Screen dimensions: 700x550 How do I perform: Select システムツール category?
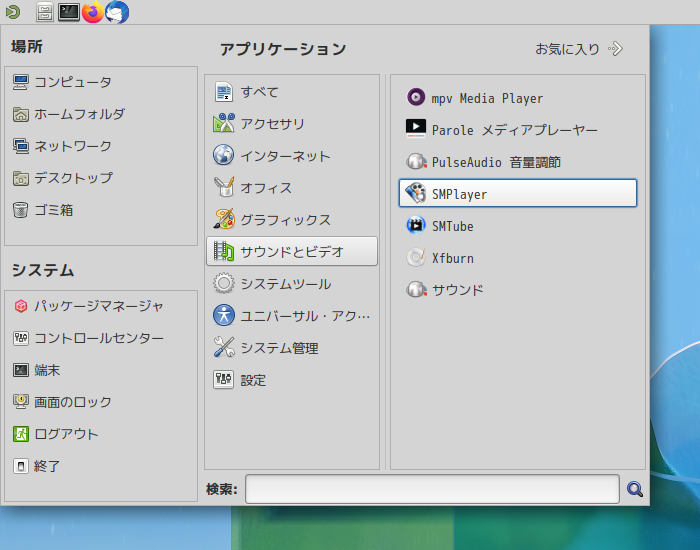pos(292,283)
